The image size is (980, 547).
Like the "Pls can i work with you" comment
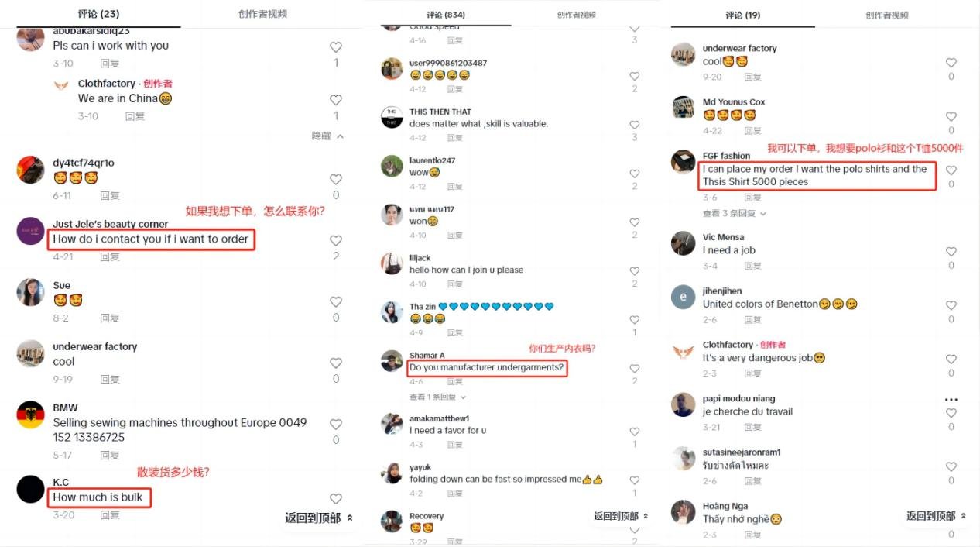[x=336, y=47]
